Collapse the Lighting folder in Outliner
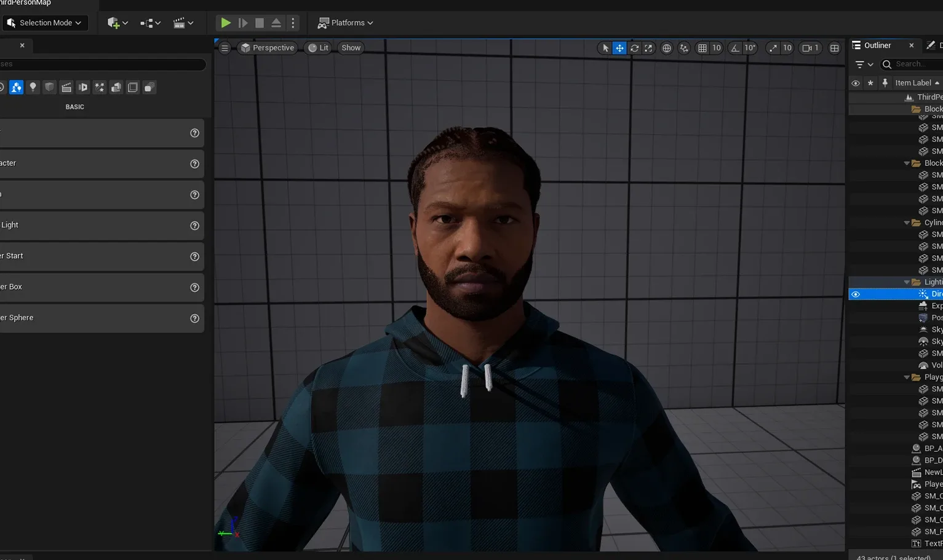The height and width of the screenshot is (560, 943). click(x=907, y=282)
